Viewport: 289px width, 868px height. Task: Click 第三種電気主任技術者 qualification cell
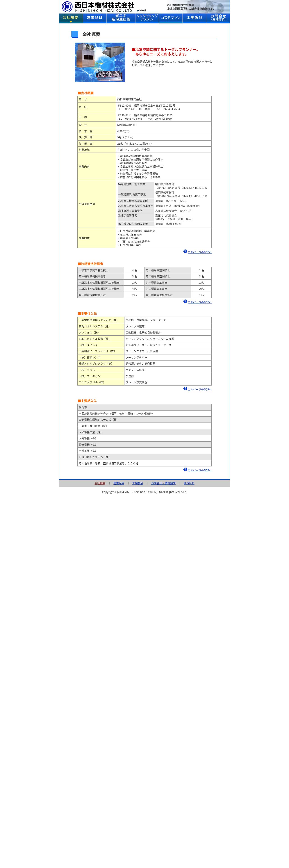coord(168,295)
